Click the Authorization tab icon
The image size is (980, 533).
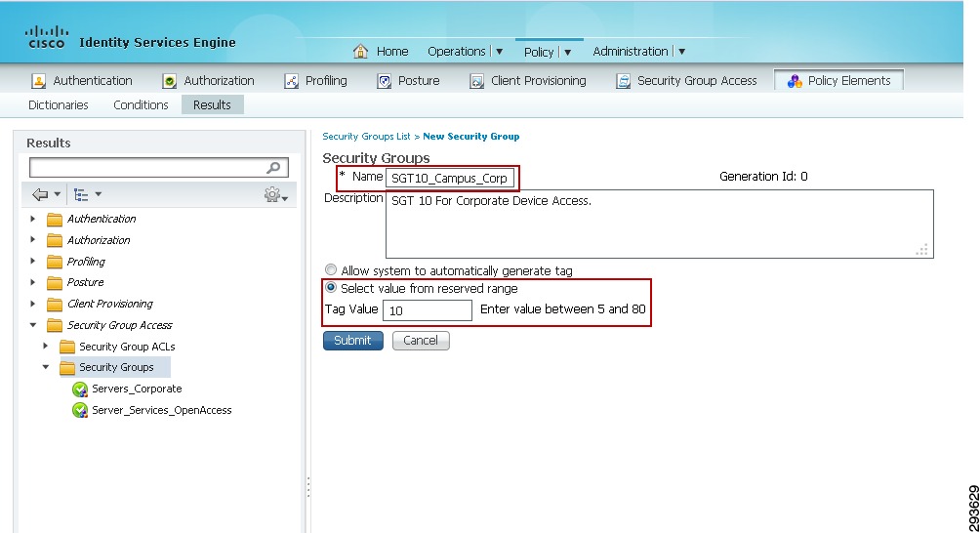point(170,81)
